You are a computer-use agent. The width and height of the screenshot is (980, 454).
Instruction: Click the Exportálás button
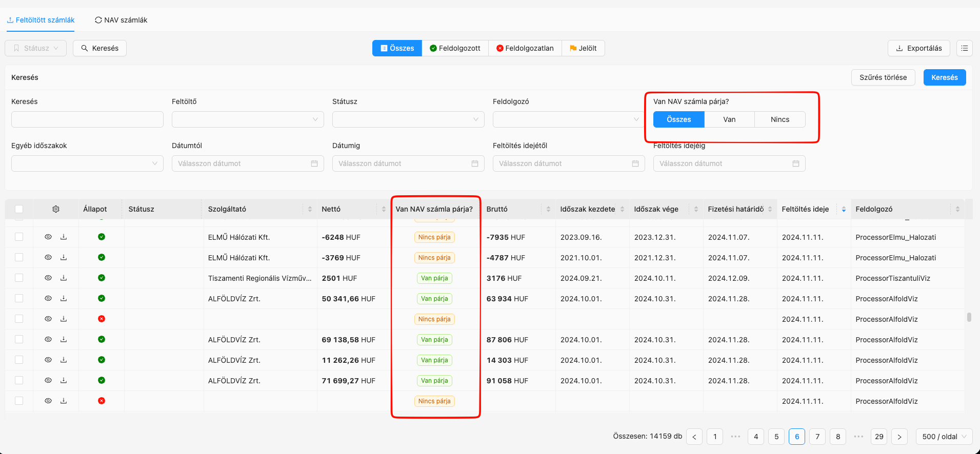(918, 48)
